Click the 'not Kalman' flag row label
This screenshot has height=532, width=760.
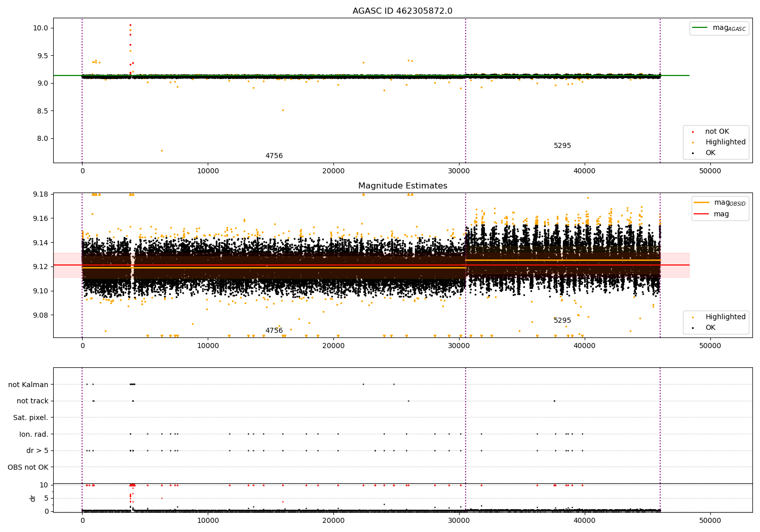[x=28, y=385]
